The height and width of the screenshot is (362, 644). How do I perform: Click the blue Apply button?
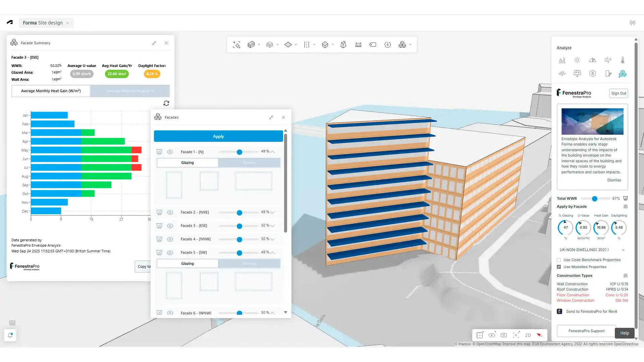pos(218,136)
